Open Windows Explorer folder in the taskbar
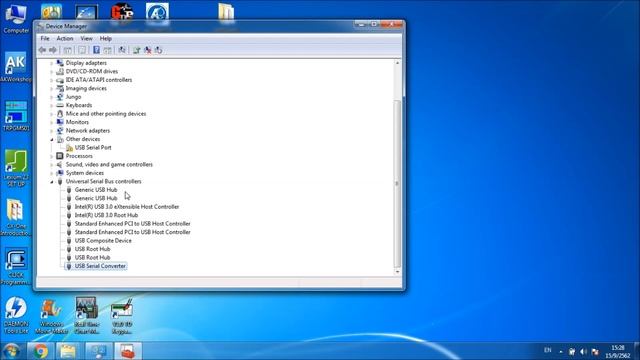 (x=69, y=351)
